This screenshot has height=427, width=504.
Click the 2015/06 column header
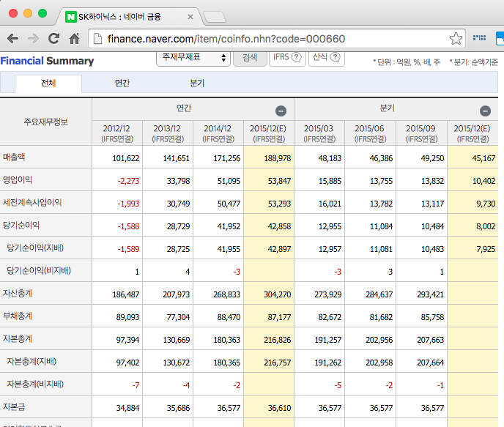point(370,133)
